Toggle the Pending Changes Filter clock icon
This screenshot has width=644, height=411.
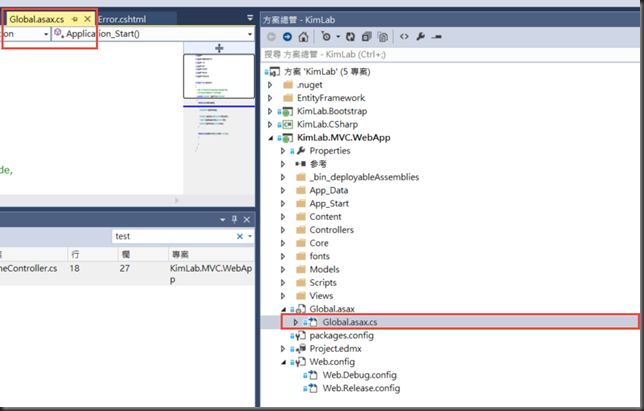[x=326, y=37]
